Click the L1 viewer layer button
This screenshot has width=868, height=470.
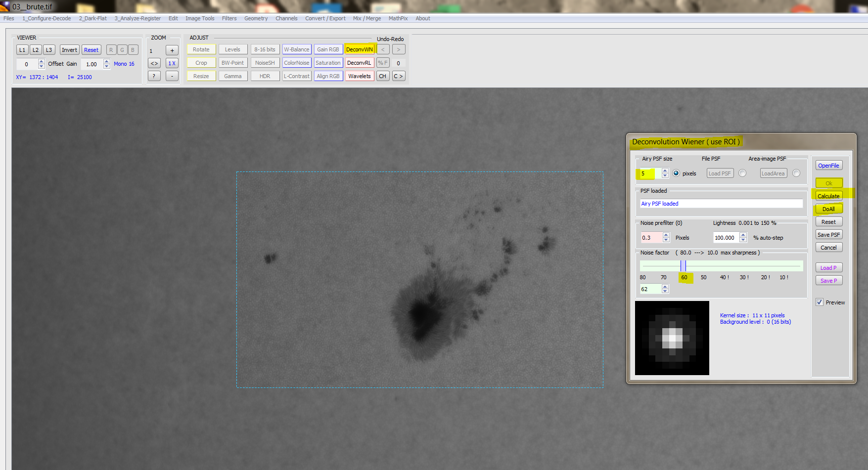tap(22, 50)
